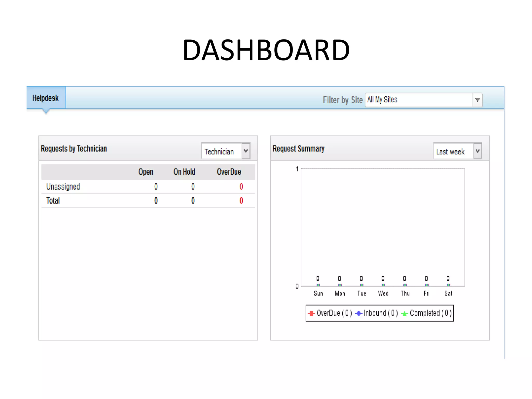
Task: Click the Thu axis label
Action: tap(405, 294)
